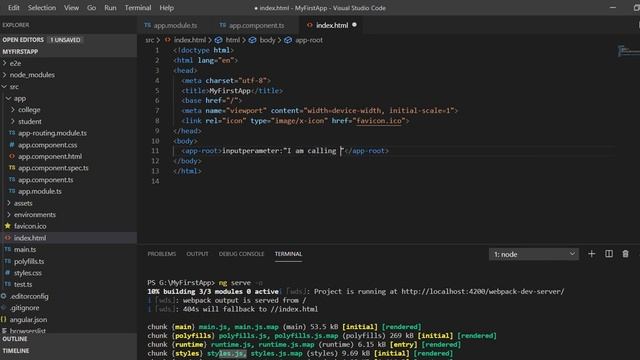This screenshot has height=360, width=640.
Task: Open the Run menu
Action: [x=110, y=8]
